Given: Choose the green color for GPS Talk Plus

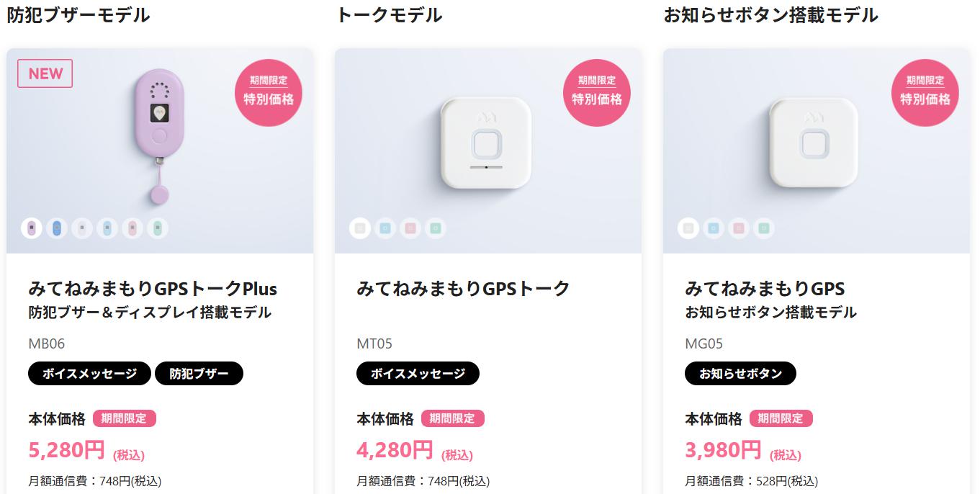Looking at the screenshot, I should point(158,229).
